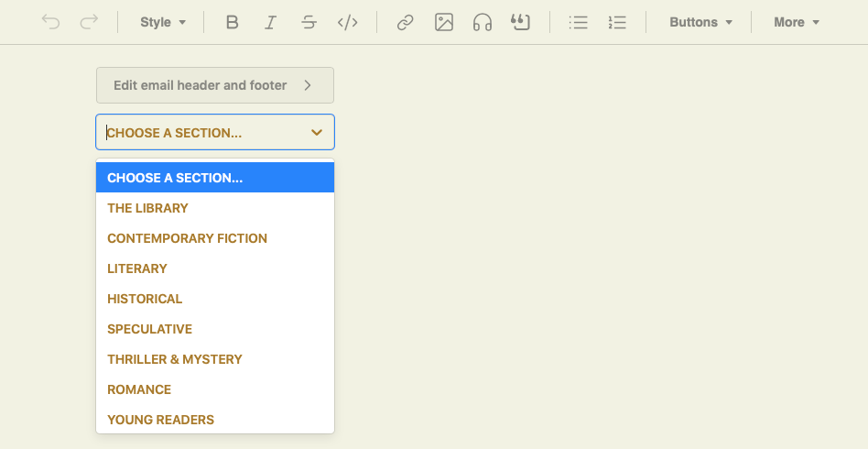The image size is (868, 449).
Task: Pick Romance from the section list
Action: coord(215,389)
